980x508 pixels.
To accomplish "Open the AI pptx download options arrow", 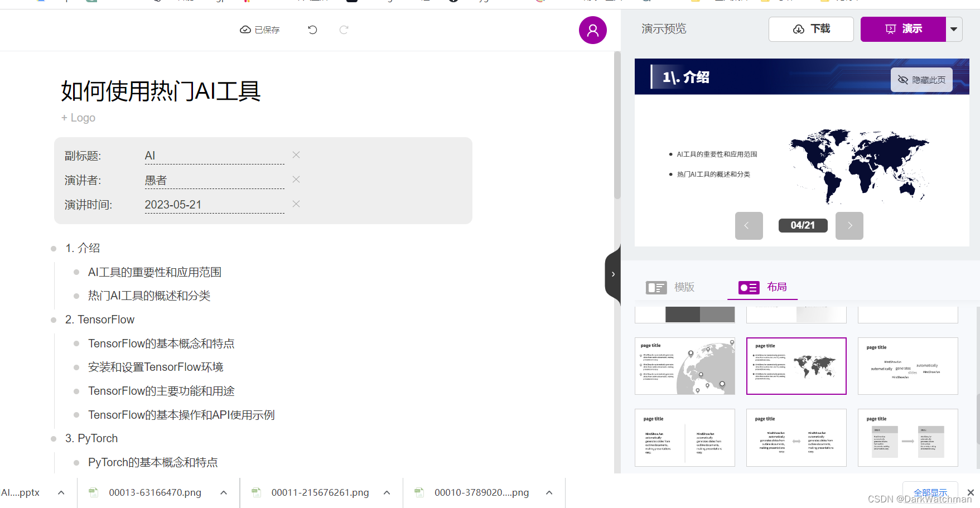I will click(61, 492).
